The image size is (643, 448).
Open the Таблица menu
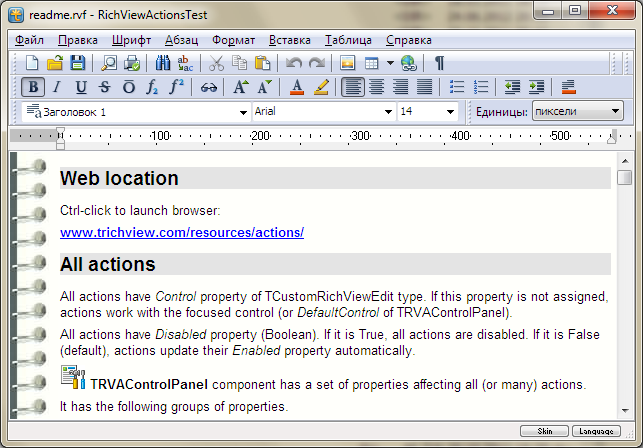(348, 40)
